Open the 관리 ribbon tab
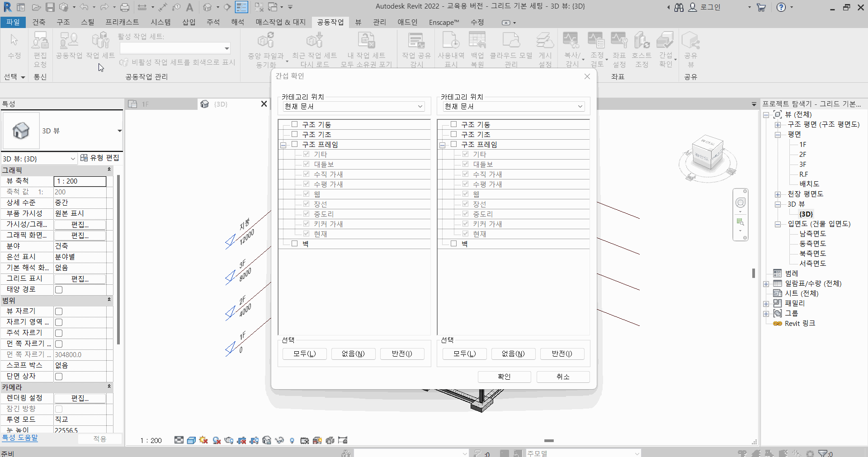Screen dimensions: 868x457 380,22
